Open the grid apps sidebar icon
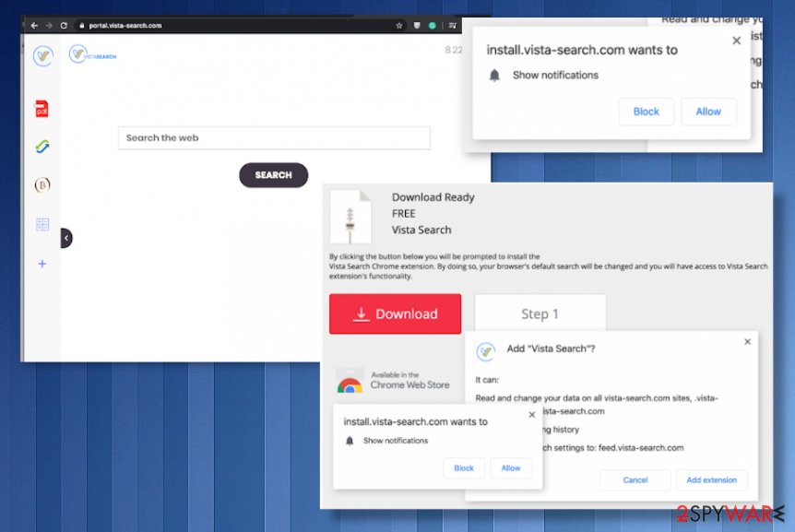 tap(42, 224)
